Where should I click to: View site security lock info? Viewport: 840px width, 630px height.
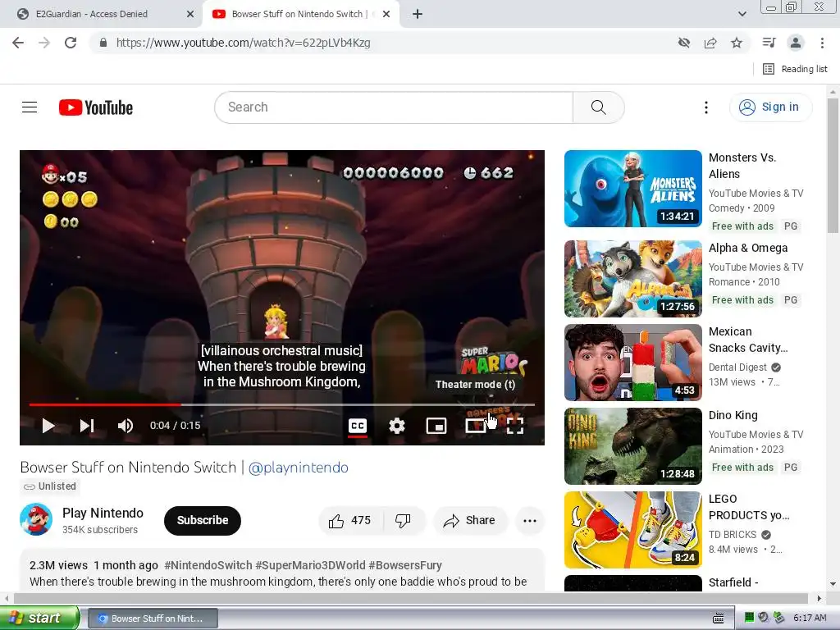coord(103,43)
